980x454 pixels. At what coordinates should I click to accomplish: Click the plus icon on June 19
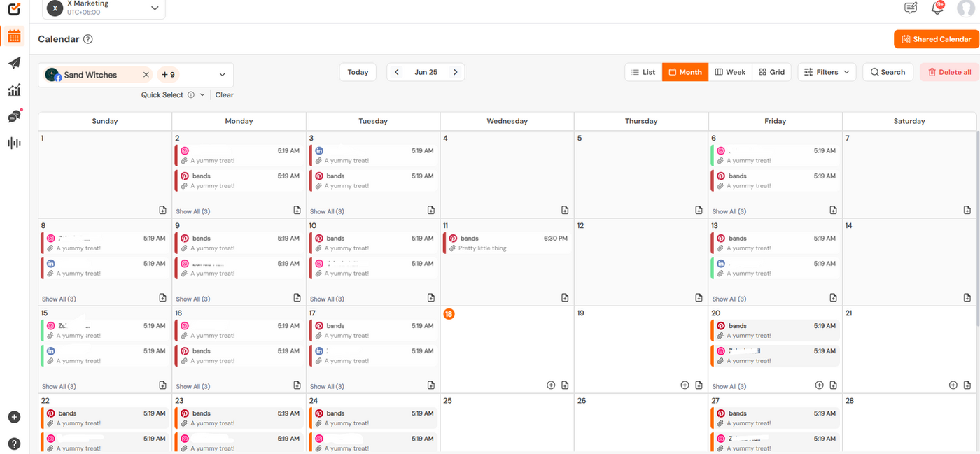click(x=685, y=385)
